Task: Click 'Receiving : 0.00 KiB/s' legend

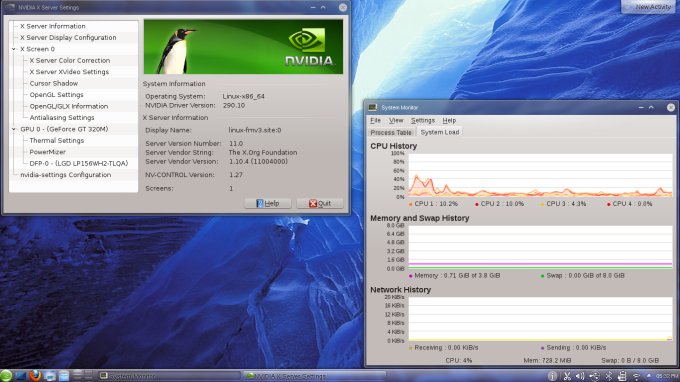Action: pyautogui.click(x=446, y=347)
